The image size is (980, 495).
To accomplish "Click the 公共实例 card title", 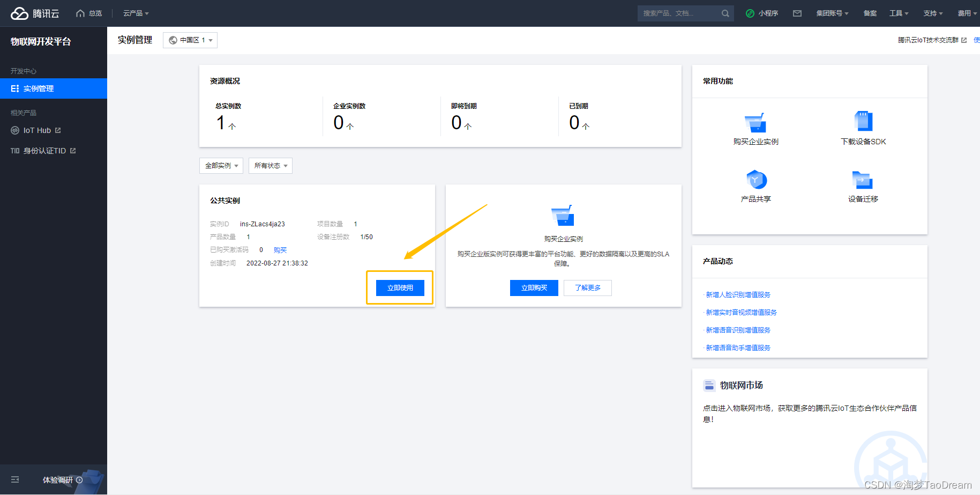I will [225, 201].
